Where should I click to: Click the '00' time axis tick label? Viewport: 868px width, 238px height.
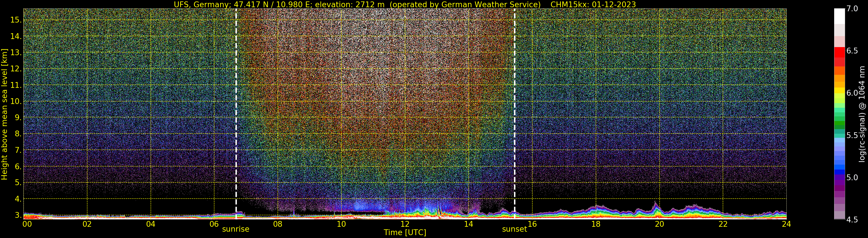(x=27, y=224)
